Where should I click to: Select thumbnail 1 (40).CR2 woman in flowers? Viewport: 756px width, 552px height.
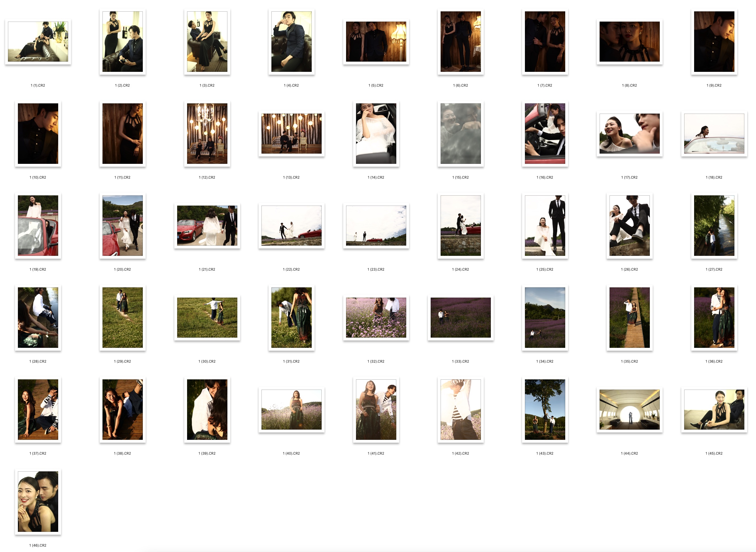click(x=291, y=409)
